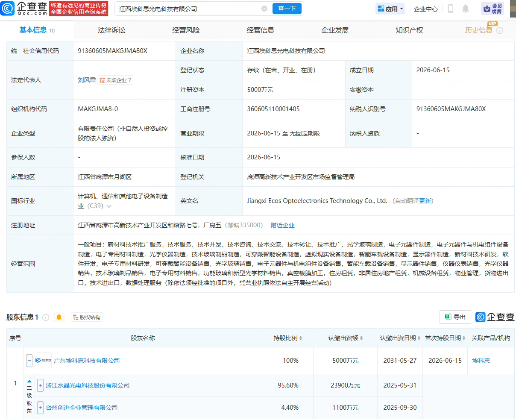The image size is (516, 420).
Task: Select the 成立日期 value 2026-06-15
Action: pos(433,70)
